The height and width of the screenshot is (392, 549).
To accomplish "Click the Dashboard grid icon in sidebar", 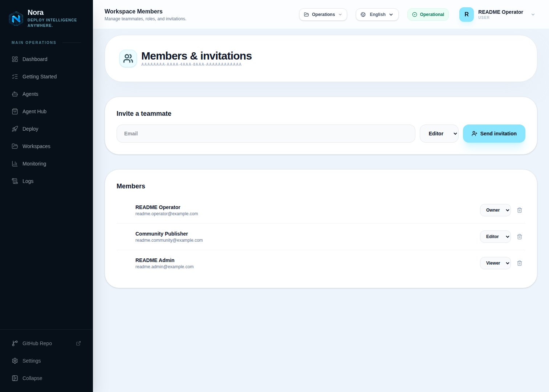I will [15, 59].
